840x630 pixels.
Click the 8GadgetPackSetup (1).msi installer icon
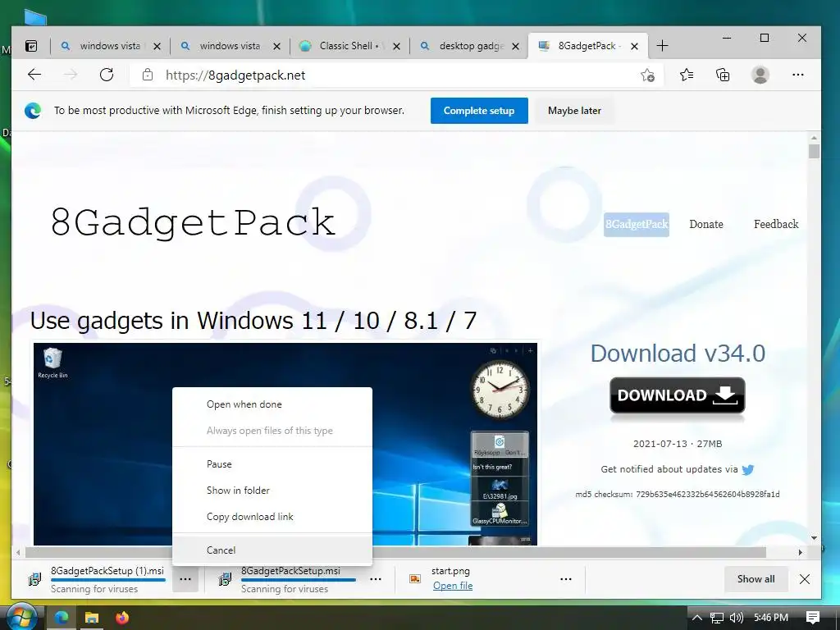click(x=34, y=578)
